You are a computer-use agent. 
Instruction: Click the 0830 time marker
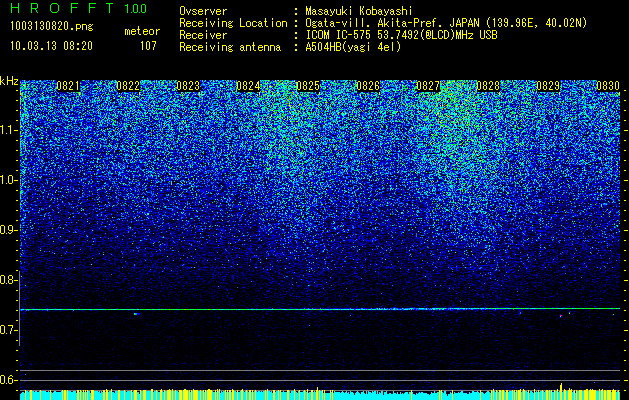(x=608, y=86)
